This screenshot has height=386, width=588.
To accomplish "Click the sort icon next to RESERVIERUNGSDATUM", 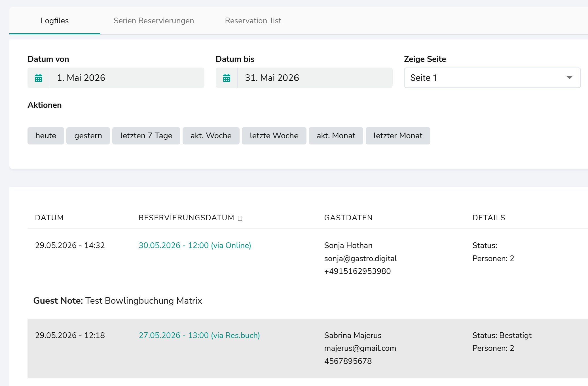I will pyautogui.click(x=240, y=218).
